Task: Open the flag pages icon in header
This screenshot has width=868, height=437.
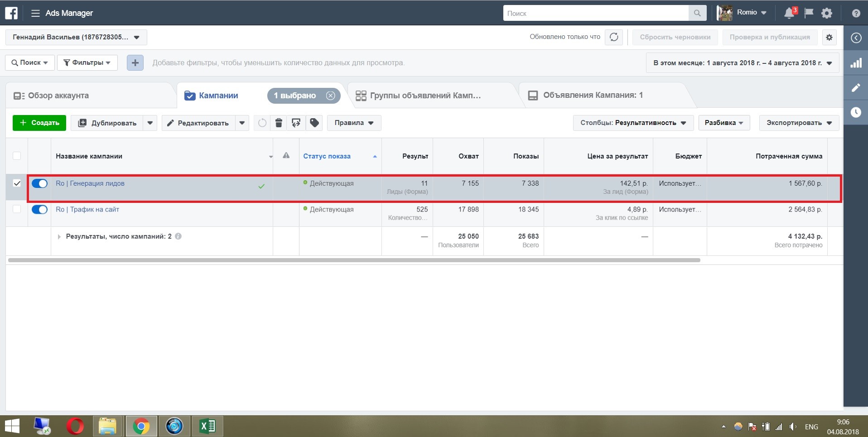Action: coord(808,13)
